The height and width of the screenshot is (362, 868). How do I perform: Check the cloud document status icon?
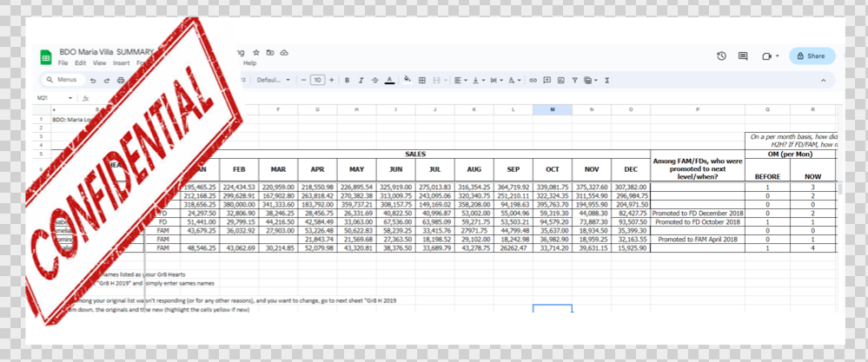click(284, 52)
